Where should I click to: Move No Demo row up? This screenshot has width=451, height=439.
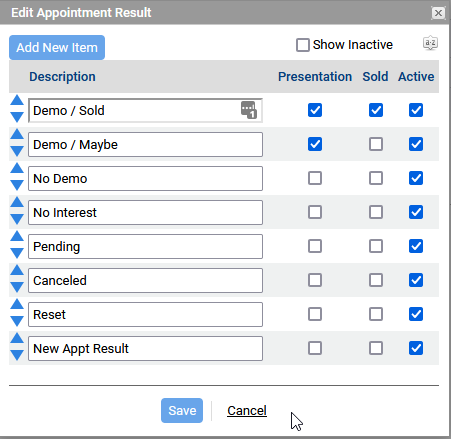[x=17, y=168]
